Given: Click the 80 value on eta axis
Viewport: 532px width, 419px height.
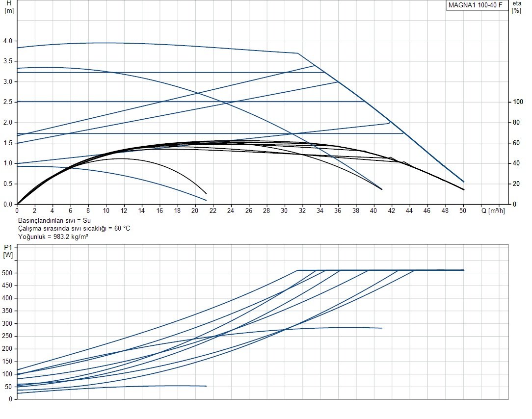Looking at the screenshot, I should [x=516, y=123].
